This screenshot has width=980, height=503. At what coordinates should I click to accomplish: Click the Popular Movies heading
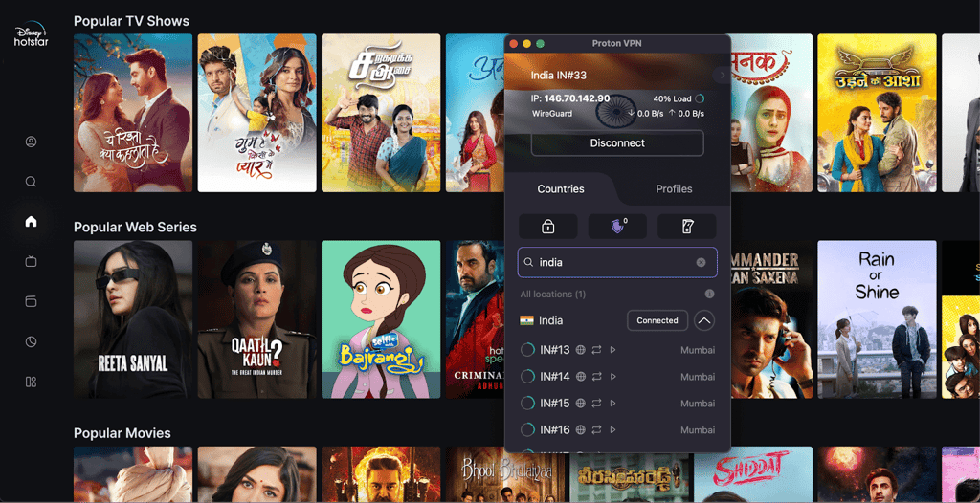[122, 433]
